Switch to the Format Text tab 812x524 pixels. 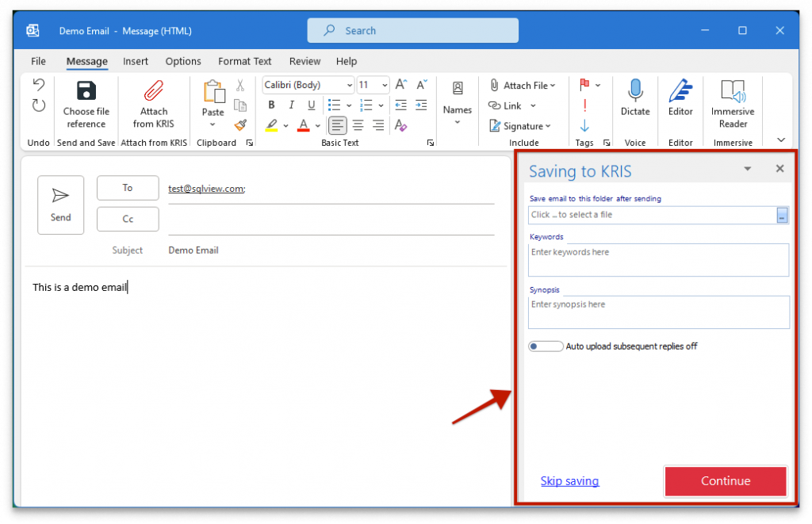pyautogui.click(x=244, y=61)
